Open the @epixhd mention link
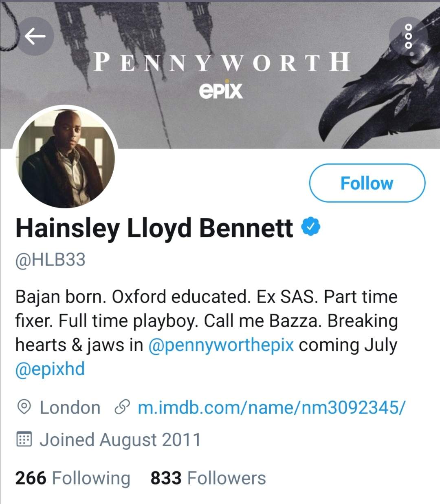440x504 pixels. click(50, 369)
